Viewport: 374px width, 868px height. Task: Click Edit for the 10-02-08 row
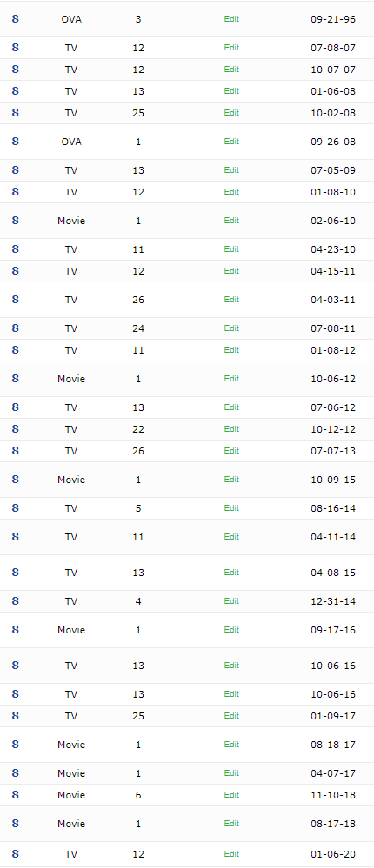231,112
